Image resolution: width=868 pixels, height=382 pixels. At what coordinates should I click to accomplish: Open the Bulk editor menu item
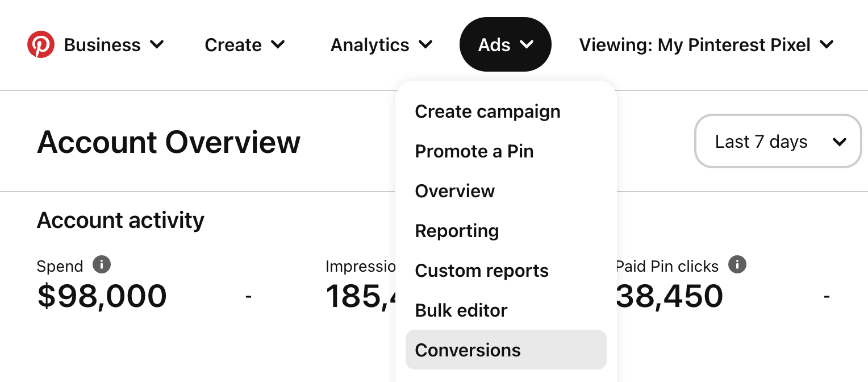pyautogui.click(x=461, y=310)
